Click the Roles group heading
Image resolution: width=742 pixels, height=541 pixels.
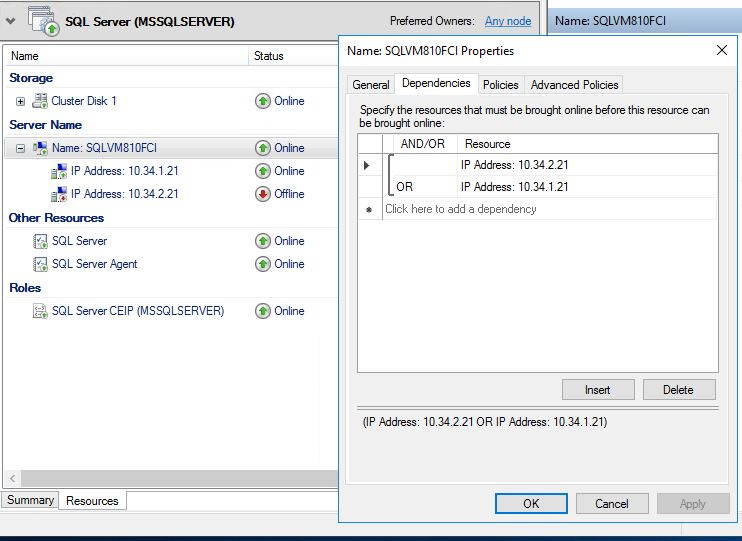25,288
